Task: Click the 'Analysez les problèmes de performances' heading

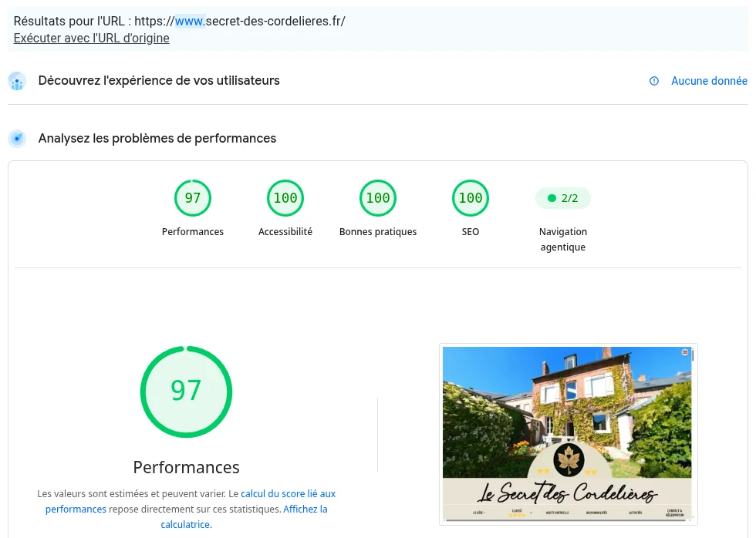Action: pos(157,138)
